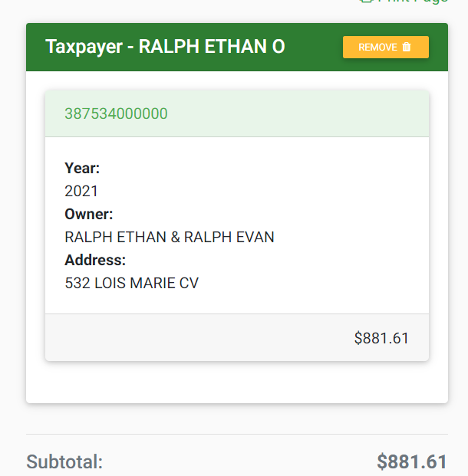Image resolution: width=468 pixels, height=476 pixels.
Task: Open parcel number 387534000000 link
Action: [x=116, y=113]
